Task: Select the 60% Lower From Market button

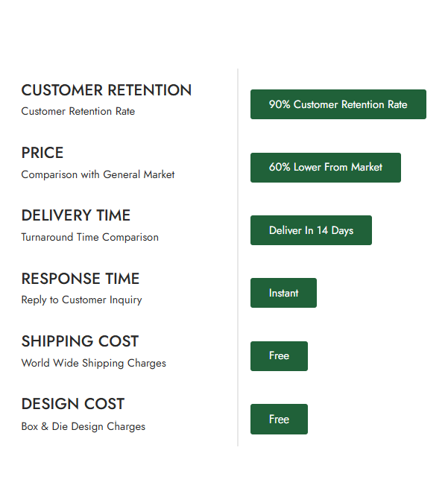Action: click(326, 168)
